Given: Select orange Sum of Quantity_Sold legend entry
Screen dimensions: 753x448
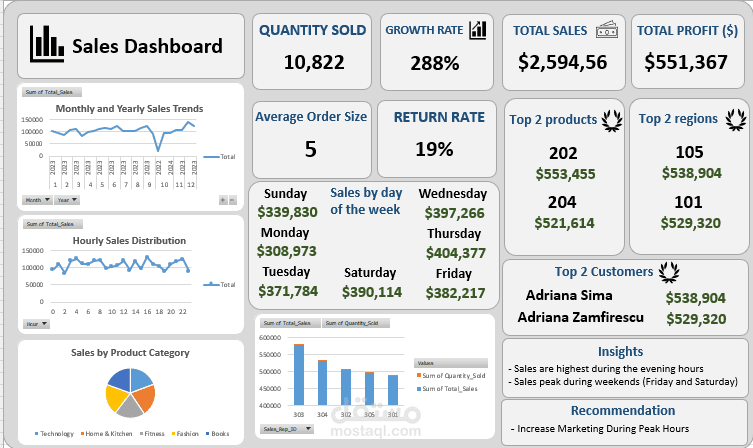Looking at the screenshot, I should point(450,375).
